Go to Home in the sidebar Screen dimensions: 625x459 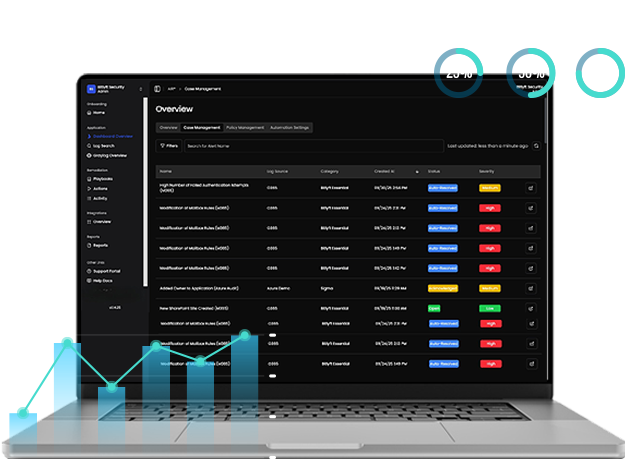coord(97,113)
